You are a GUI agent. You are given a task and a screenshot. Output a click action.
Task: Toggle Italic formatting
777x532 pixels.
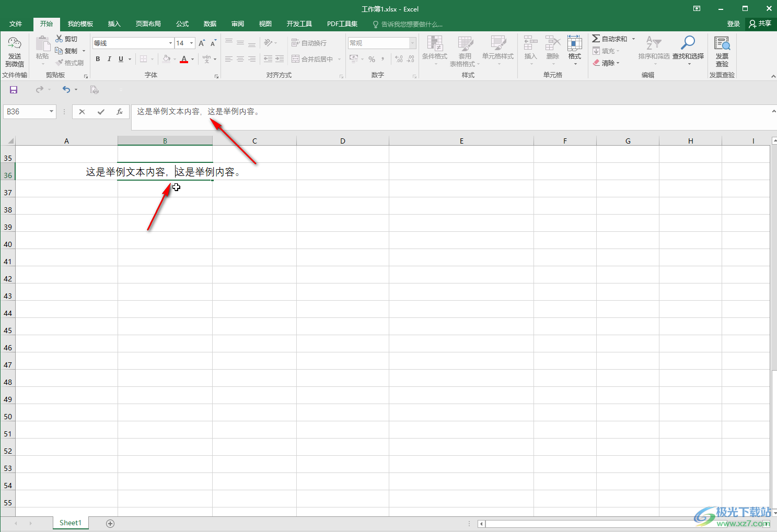click(x=109, y=59)
